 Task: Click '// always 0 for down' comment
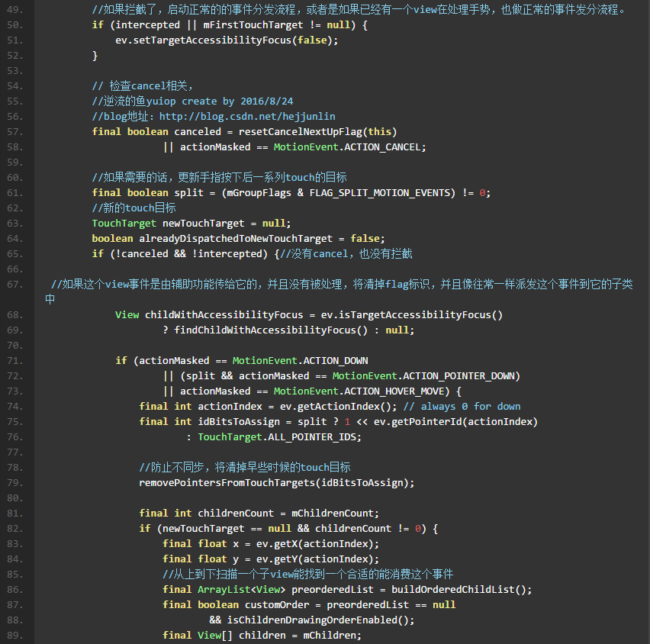(x=462, y=407)
